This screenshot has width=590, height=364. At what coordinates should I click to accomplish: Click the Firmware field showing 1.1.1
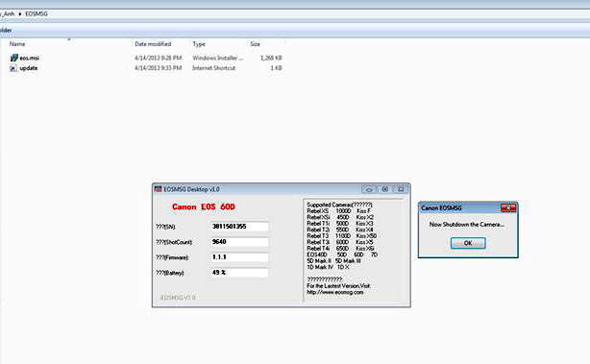pyautogui.click(x=239, y=257)
